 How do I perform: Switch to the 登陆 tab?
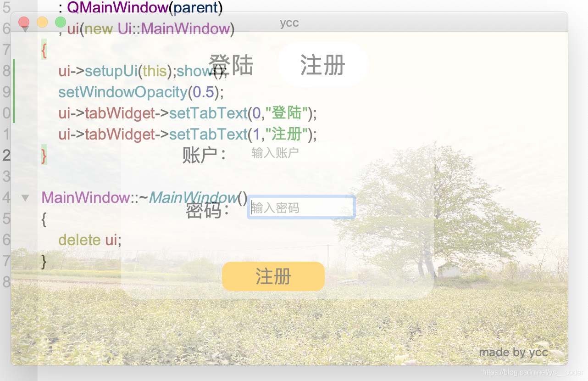[231, 64]
